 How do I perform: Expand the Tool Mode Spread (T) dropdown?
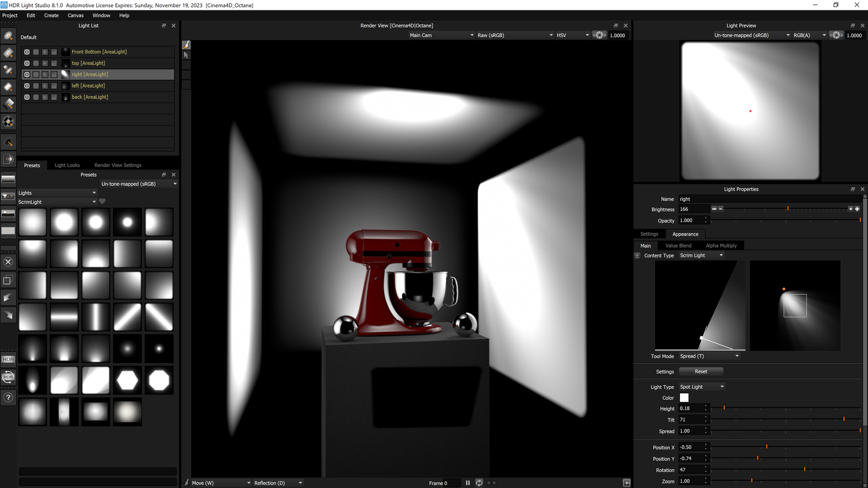pyautogui.click(x=709, y=356)
